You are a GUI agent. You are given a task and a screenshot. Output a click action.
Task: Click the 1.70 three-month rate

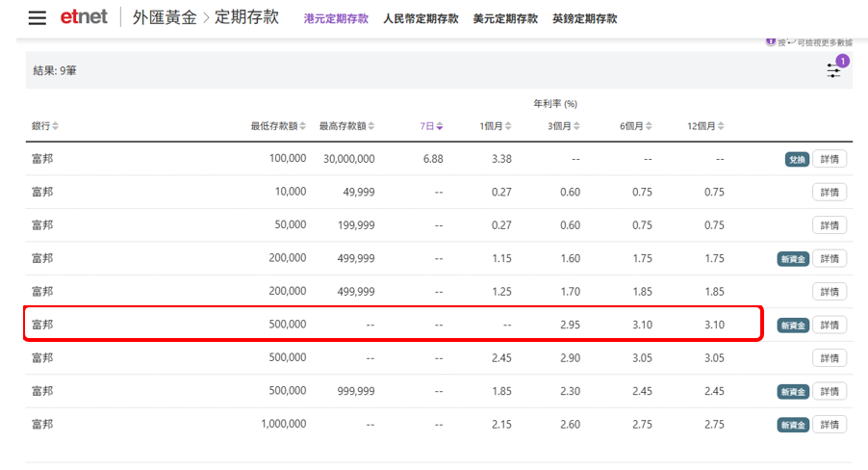571,292
